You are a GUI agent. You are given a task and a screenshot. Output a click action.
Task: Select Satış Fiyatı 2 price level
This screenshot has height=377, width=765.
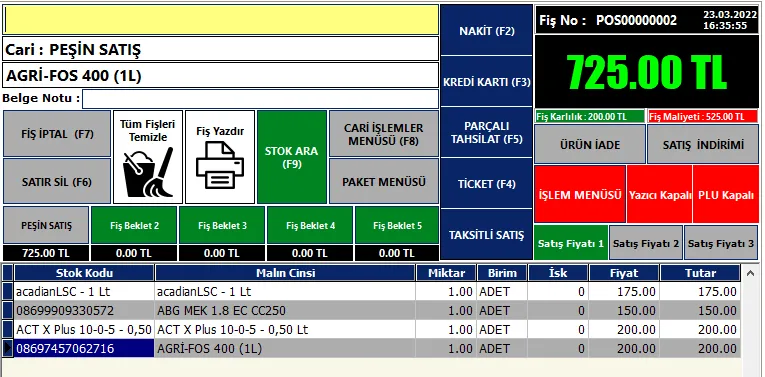[646, 242]
